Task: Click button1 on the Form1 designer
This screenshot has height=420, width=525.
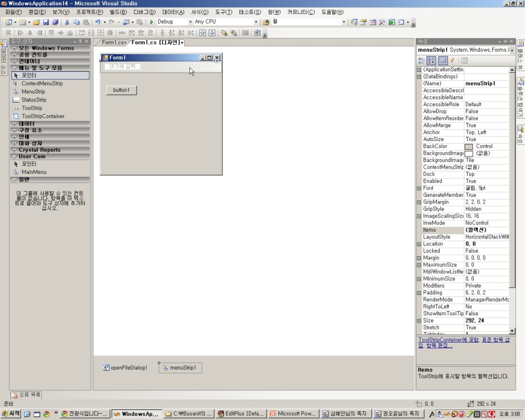Action: point(121,90)
